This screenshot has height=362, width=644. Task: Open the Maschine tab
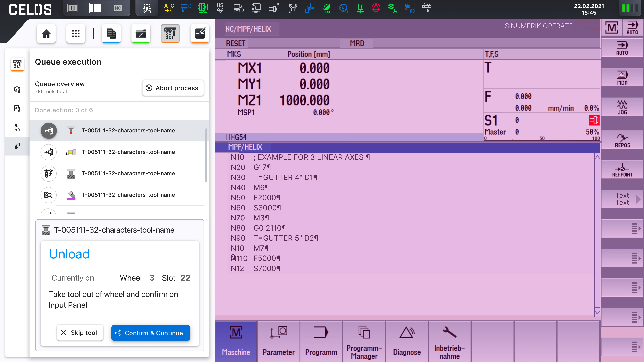tap(236, 342)
